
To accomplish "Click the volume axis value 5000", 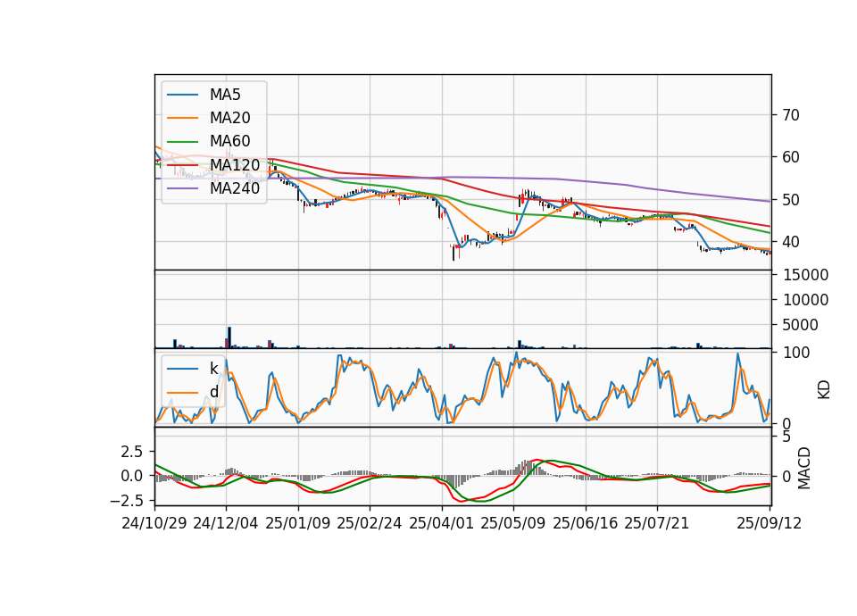I will pyautogui.click(x=801, y=325).
